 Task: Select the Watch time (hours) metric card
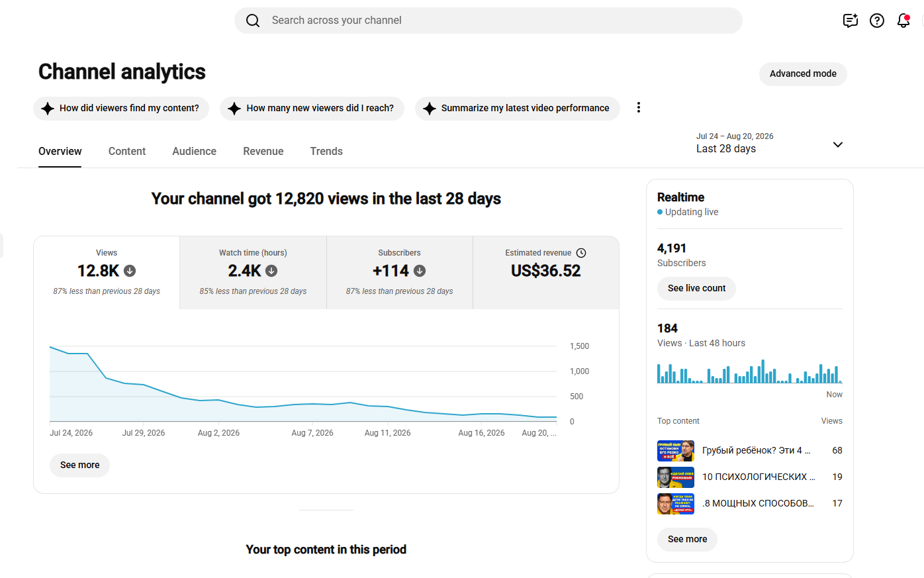253,273
